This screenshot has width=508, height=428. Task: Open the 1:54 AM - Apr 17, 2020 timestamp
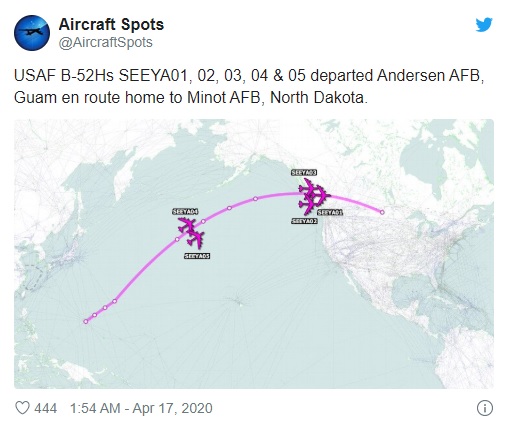click(141, 408)
